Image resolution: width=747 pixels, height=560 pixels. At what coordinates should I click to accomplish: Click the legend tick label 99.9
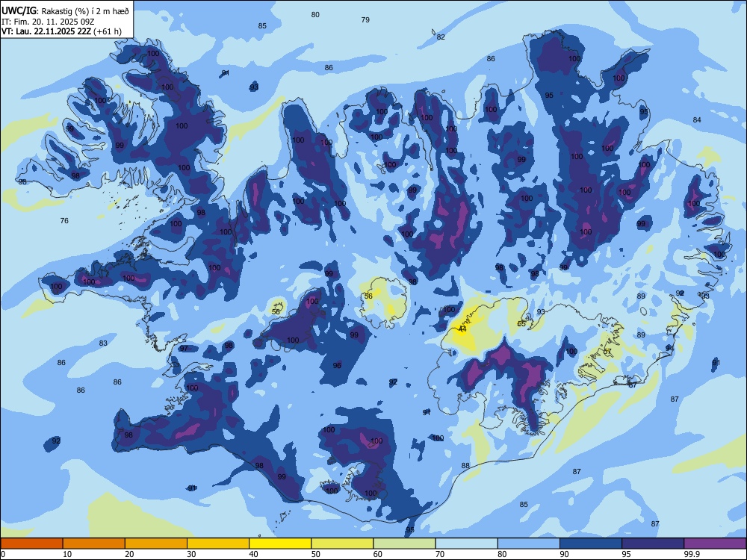pyautogui.click(x=691, y=554)
